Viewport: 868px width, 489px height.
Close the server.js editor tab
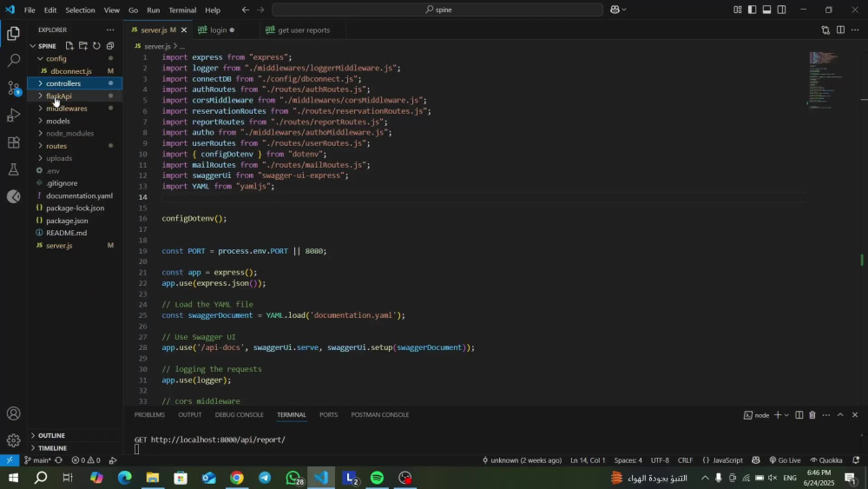click(x=184, y=30)
